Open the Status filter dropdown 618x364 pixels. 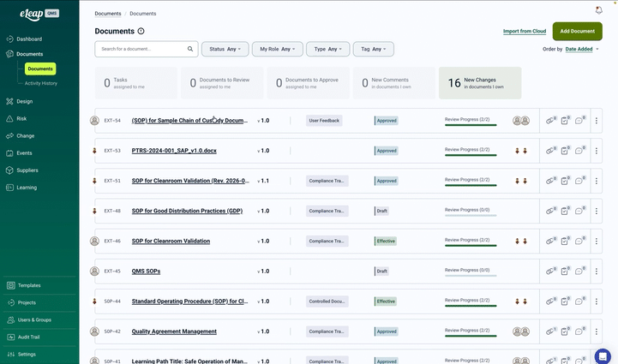click(x=225, y=49)
